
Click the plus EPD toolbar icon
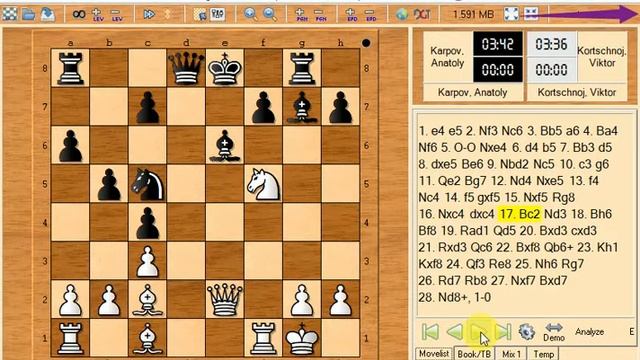click(352, 15)
